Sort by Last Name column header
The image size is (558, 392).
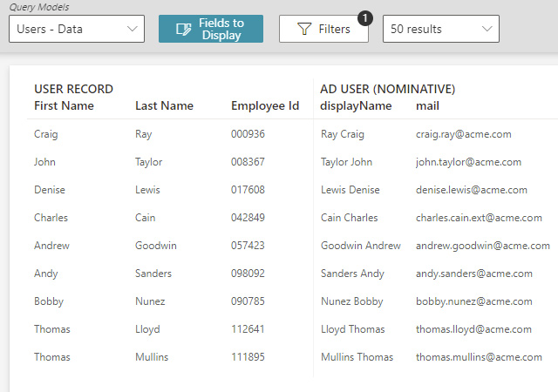pyautogui.click(x=164, y=106)
